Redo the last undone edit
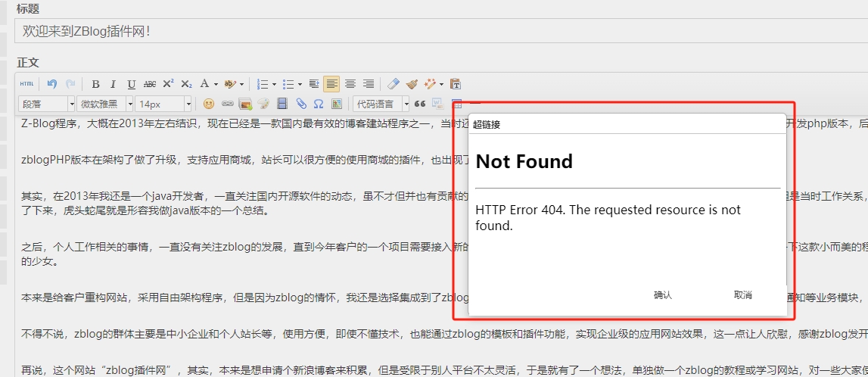The width and height of the screenshot is (868, 377). click(x=70, y=84)
